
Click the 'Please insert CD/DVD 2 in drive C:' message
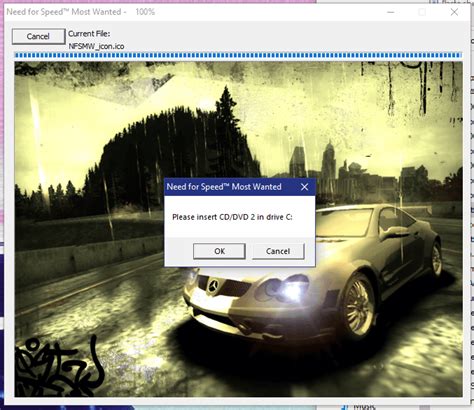(232, 217)
